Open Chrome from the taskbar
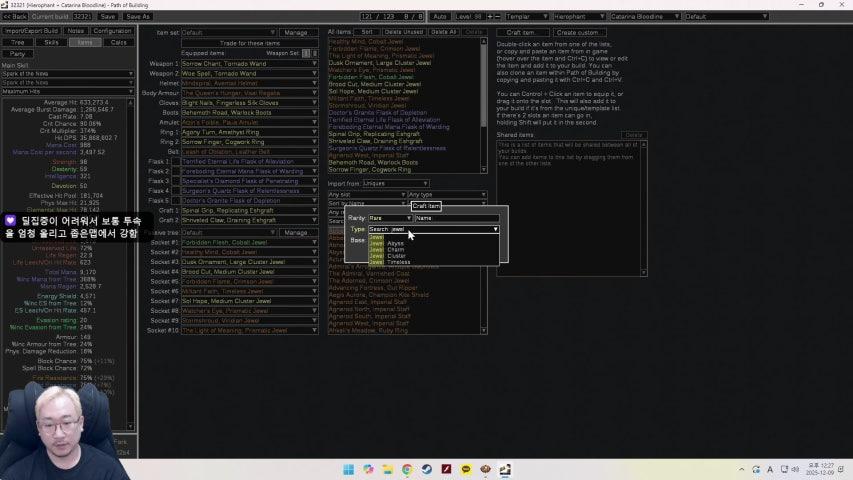853x480 pixels. click(x=407, y=469)
